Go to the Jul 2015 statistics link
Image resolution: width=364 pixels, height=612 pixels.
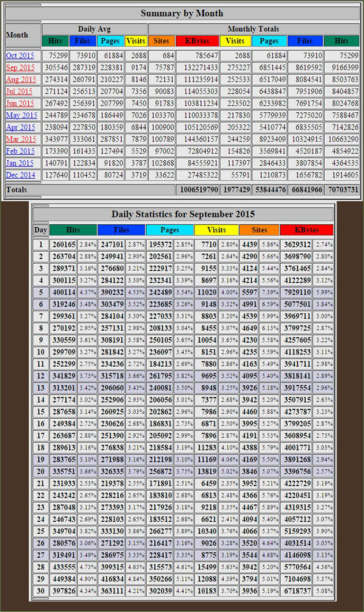[x=20, y=91]
